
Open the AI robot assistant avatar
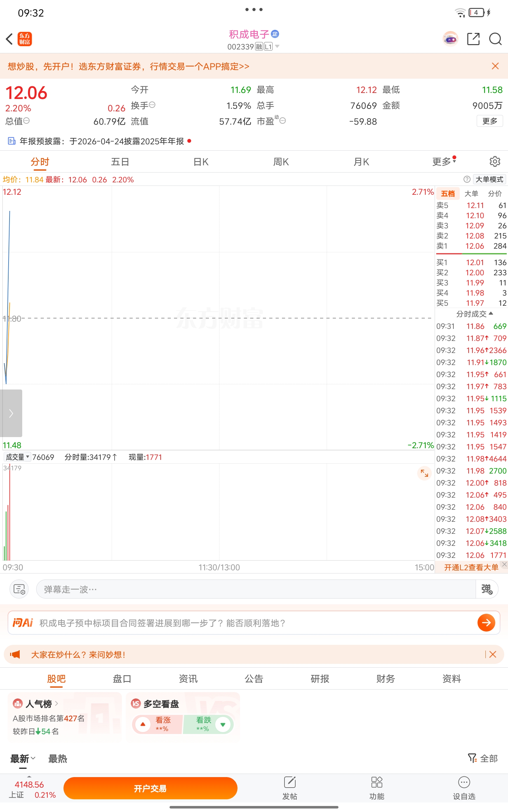450,39
